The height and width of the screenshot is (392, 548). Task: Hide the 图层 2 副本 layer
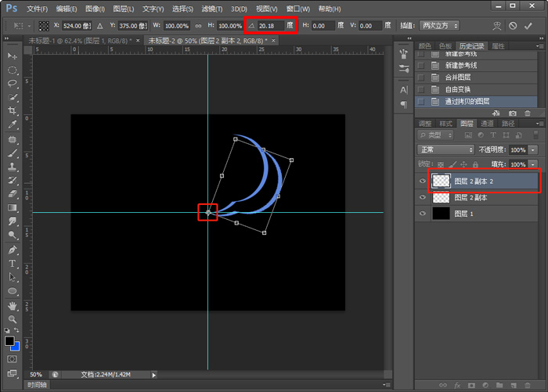click(x=423, y=197)
